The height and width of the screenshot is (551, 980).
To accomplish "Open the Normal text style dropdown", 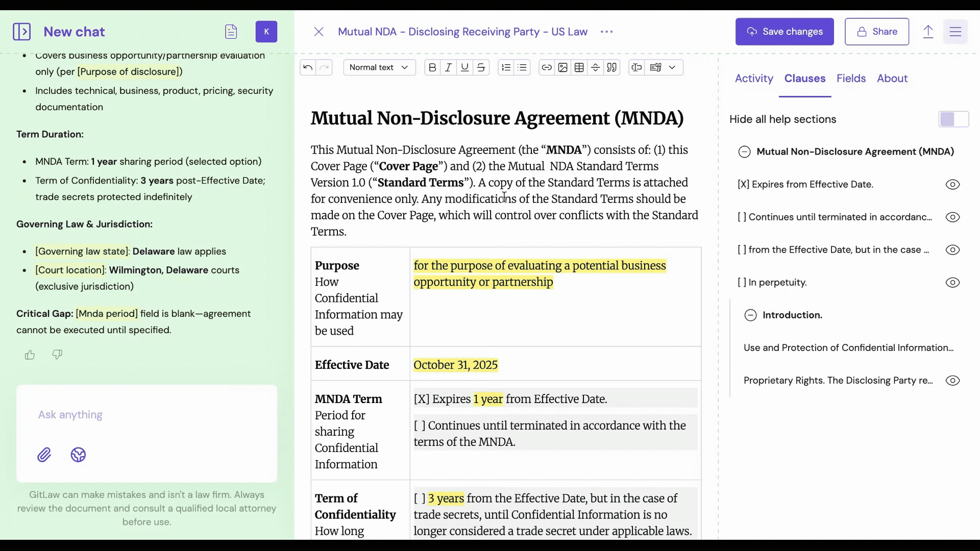I will tap(379, 67).
